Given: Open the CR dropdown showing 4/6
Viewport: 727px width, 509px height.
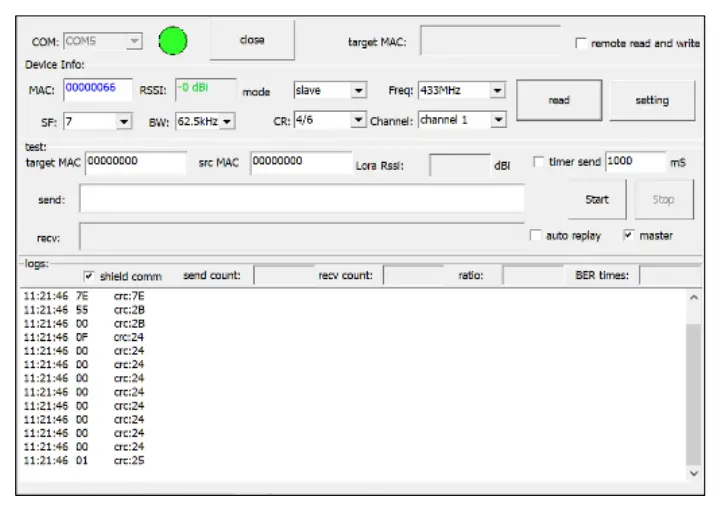Looking at the screenshot, I should [x=357, y=120].
